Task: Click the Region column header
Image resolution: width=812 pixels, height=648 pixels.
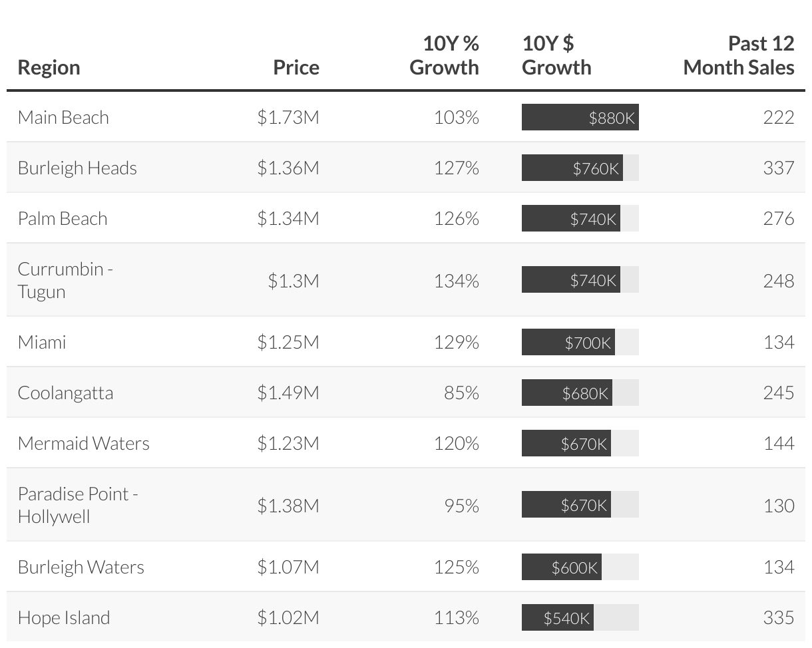Action: (x=49, y=67)
